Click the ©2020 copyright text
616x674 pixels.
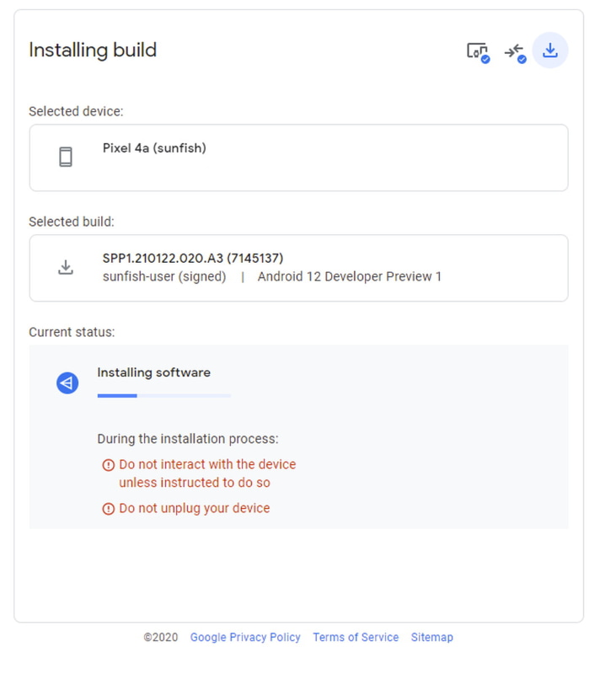click(160, 637)
